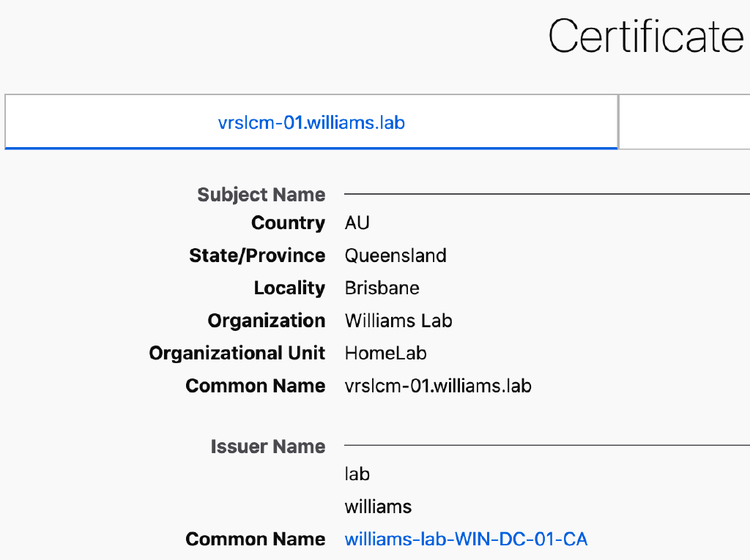Screen dimensions: 750x560
Task: Click the Subject Name section header
Action: (261, 194)
